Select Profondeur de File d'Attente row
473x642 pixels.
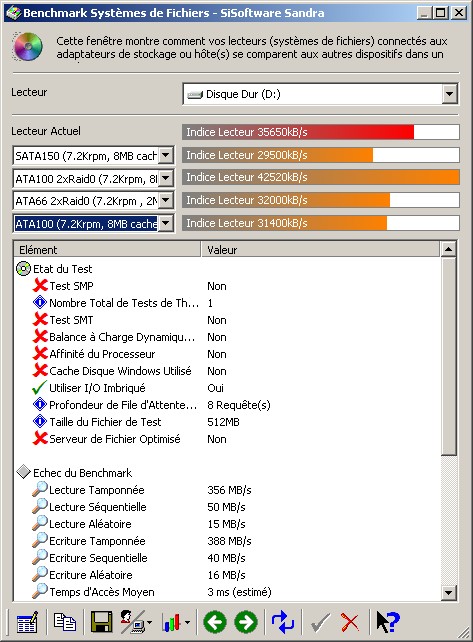227,405
